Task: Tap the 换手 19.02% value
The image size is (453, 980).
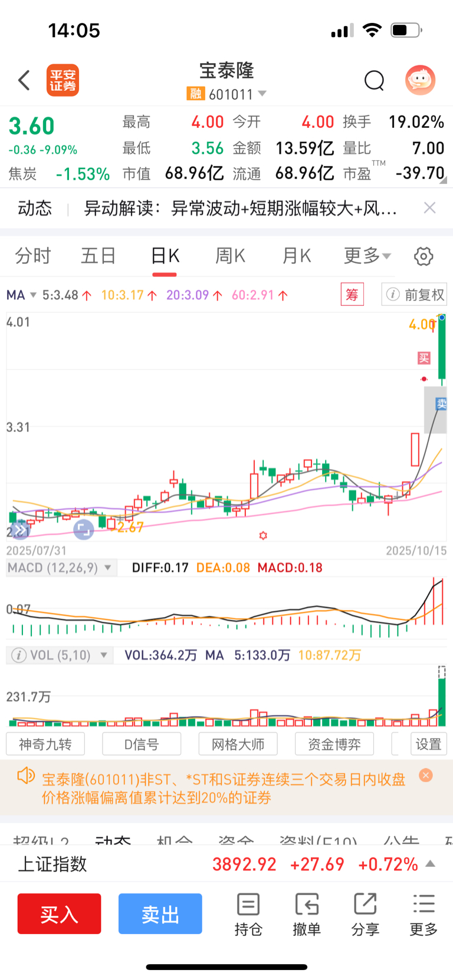Action: [416, 122]
